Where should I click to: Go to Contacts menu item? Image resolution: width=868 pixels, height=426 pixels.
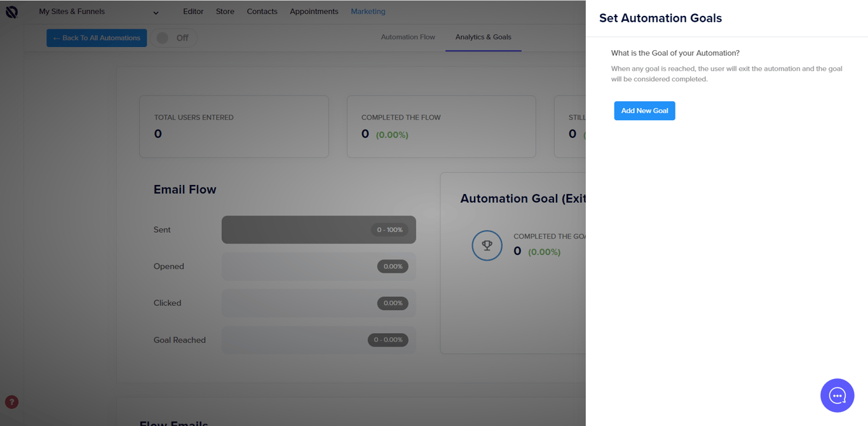pos(262,11)
